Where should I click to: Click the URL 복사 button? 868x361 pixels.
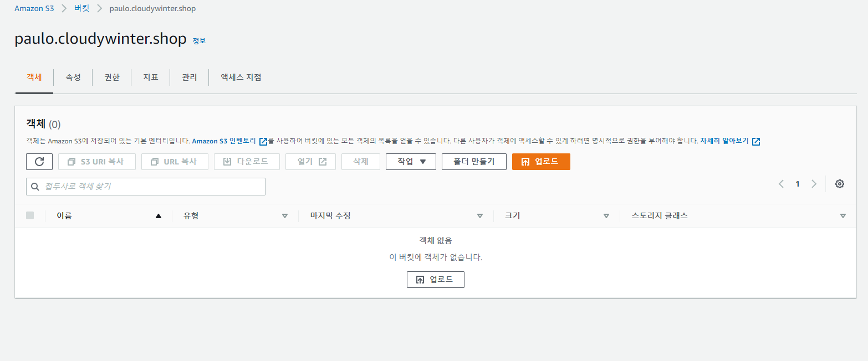point(175,162)
